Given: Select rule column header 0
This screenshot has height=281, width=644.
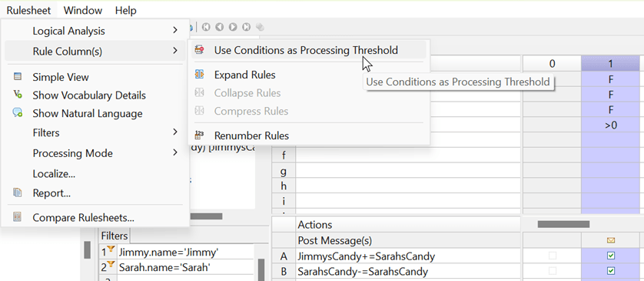Looking at the screenshot, I should click(x=552, y=63).
